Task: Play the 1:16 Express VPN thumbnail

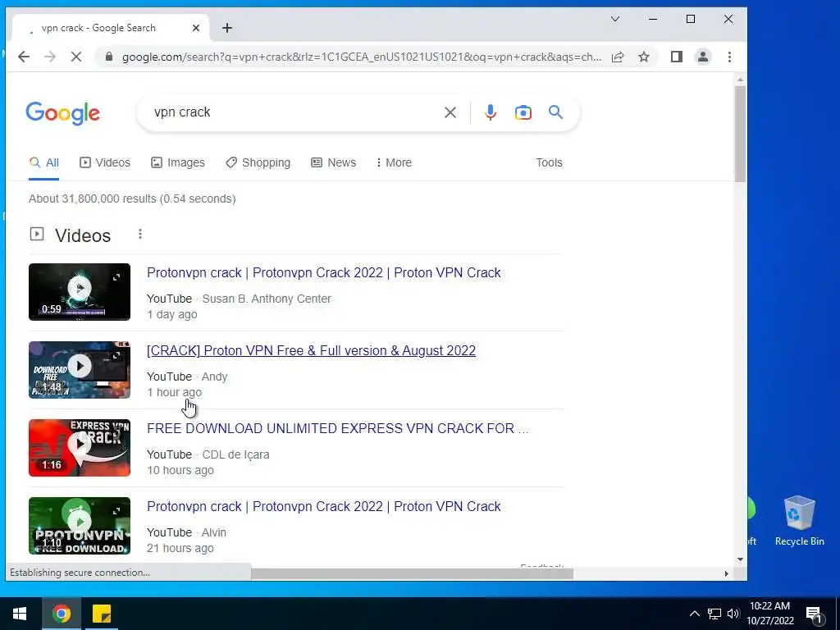Action: (x=80, y=448)
